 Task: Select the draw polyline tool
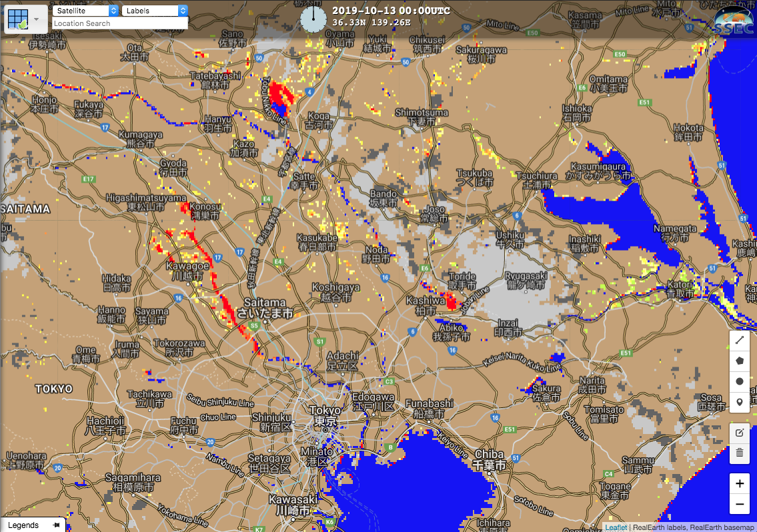pyautogui.click(x=739, y=340)
